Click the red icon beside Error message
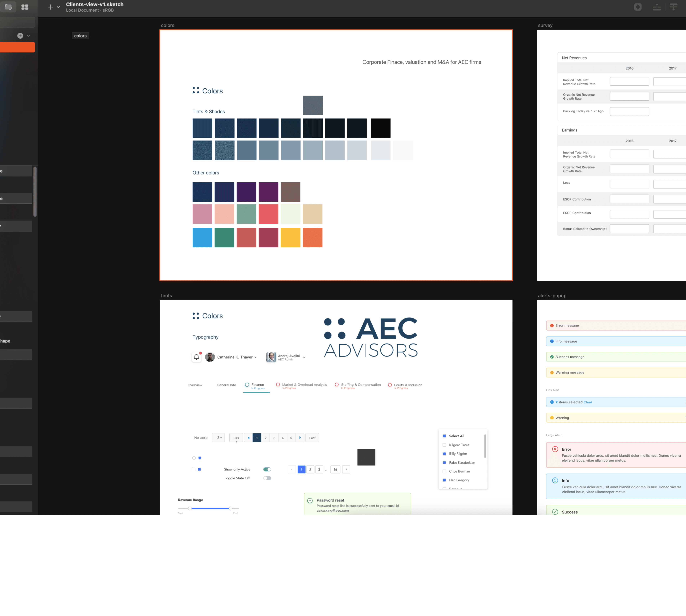Viewport: 686px width, 616px height. [x=552, y=326]
